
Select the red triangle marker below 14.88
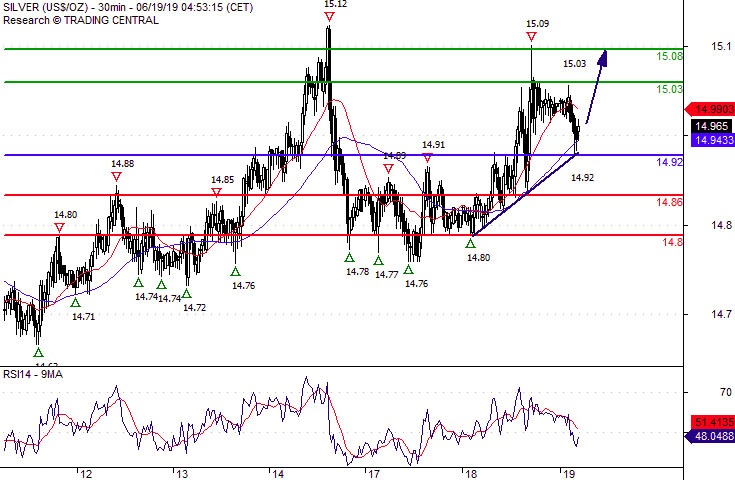(116, 177)
